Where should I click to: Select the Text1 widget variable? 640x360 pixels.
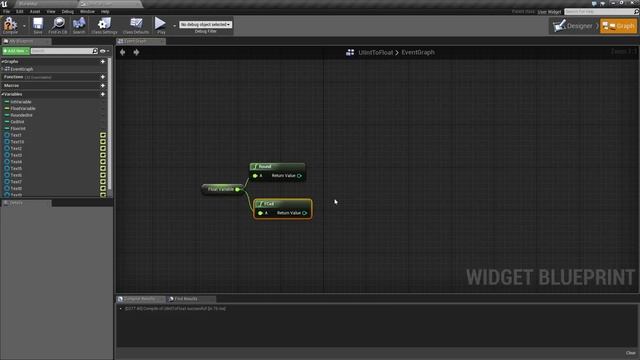[x=16, y=135]
